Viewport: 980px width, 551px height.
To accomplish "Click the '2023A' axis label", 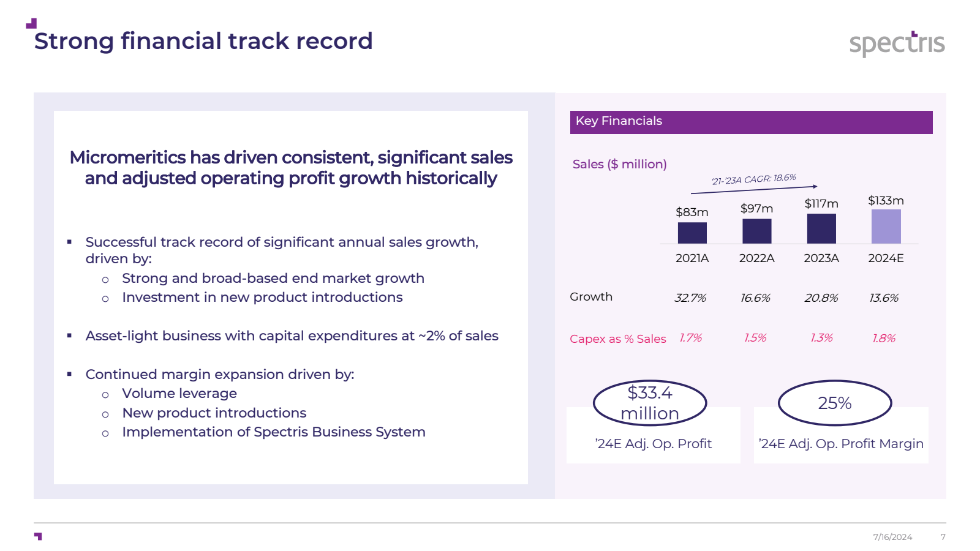I will (x=821, y=258).
